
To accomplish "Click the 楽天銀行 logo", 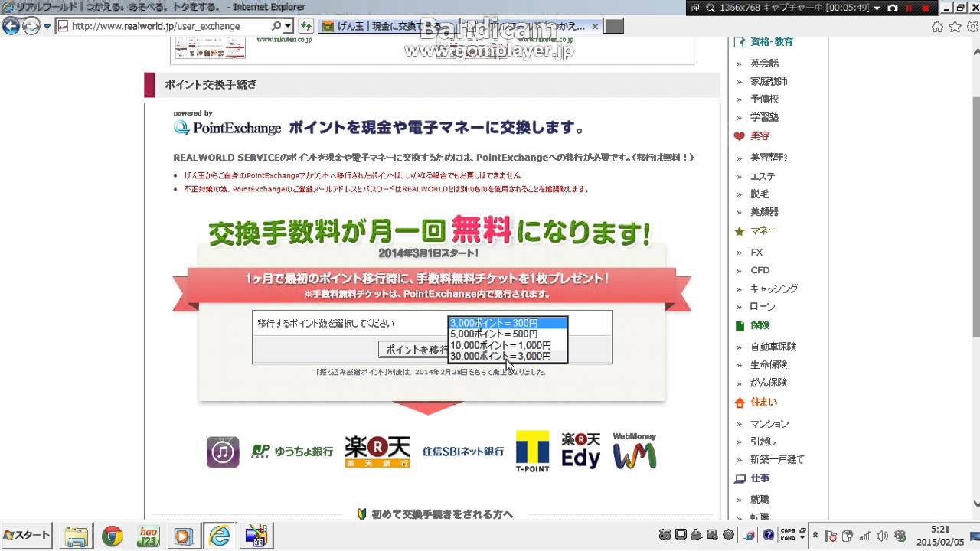I will coord(377,452).
